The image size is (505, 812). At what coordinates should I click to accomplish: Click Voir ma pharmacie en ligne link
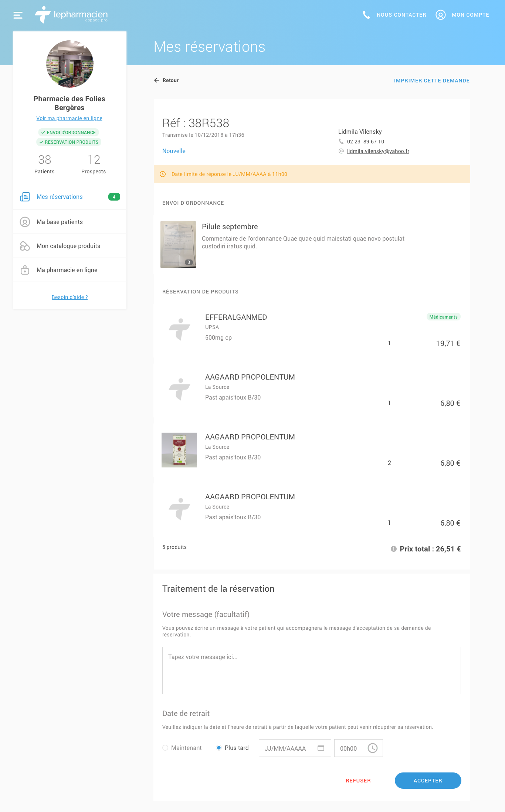(69, 118)
